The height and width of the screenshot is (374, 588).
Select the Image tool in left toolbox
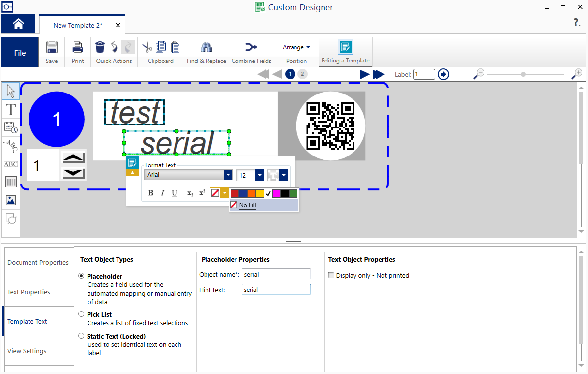(x=11, y=200)
